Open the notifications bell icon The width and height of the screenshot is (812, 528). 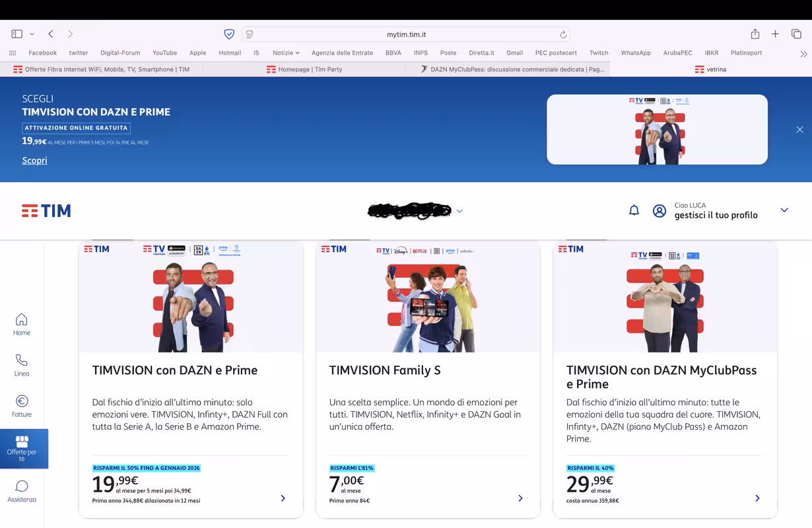click(x=634, y=211)
